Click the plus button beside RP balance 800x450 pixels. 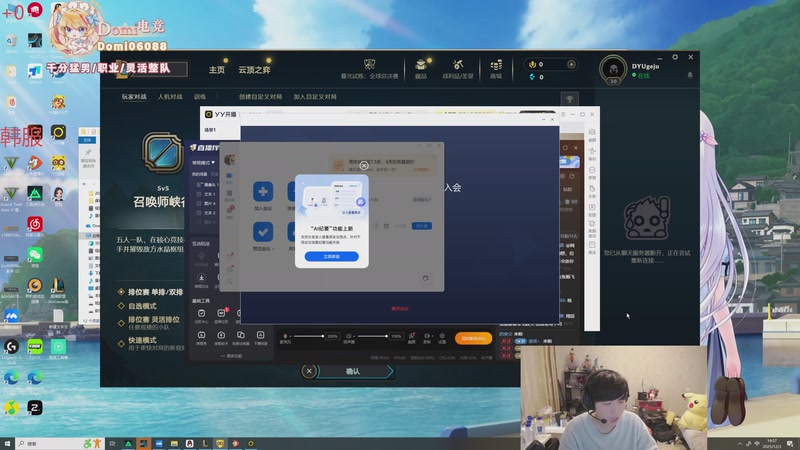pyautogui.click(x=571, y=64)
